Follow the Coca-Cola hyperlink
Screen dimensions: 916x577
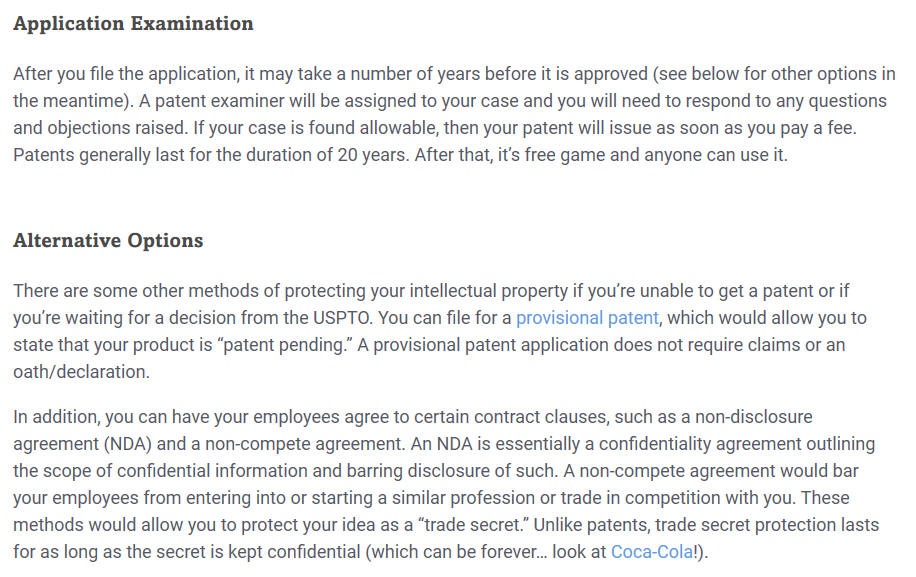coord(652,552)
